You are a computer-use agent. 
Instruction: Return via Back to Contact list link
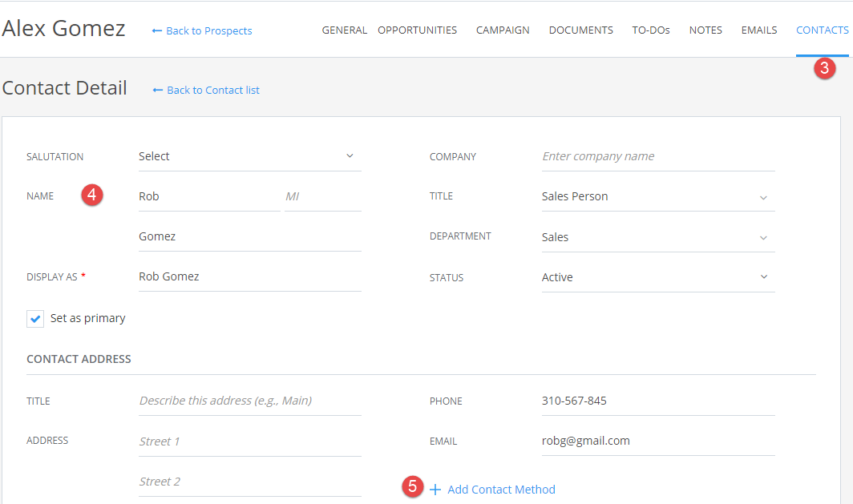(x=213, y=91)
